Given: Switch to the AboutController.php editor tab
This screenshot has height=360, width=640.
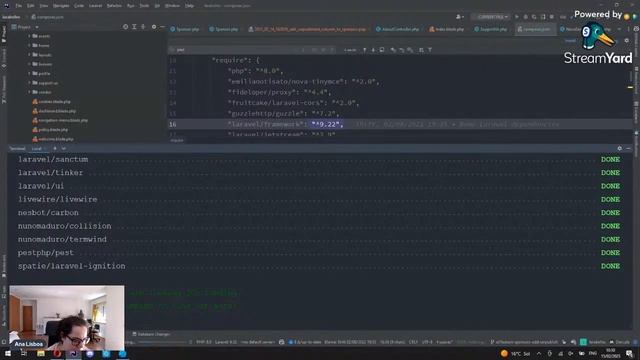Looking at the screenshot, I should (x=397, y=29).
